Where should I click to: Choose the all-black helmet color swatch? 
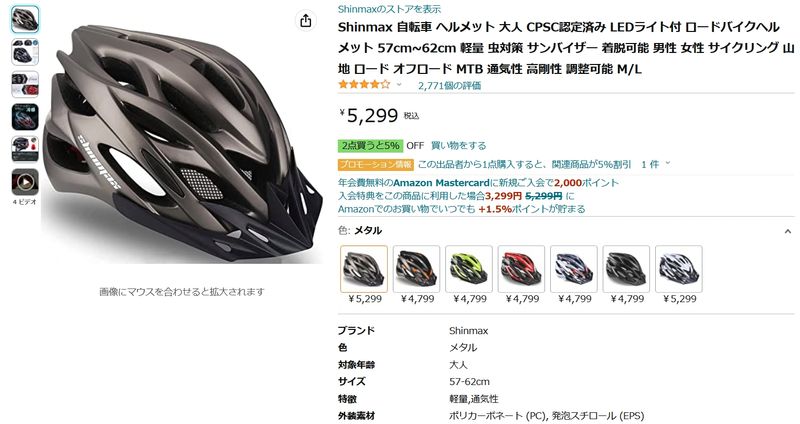pos(626,269)
